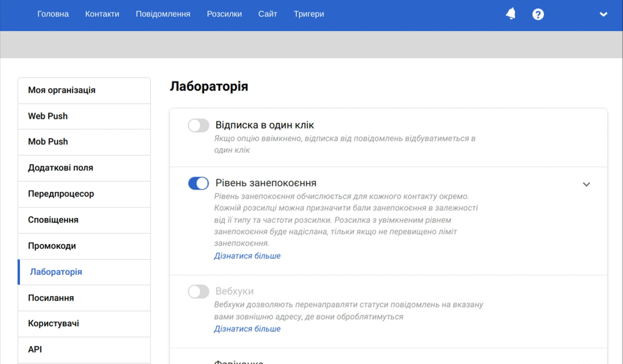Click the help question mark icon

[x=538, y=14]
